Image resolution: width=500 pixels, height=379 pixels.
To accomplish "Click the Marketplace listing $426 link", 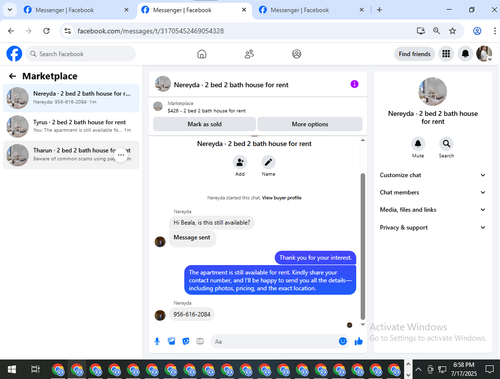I will [x=207, y=111].
